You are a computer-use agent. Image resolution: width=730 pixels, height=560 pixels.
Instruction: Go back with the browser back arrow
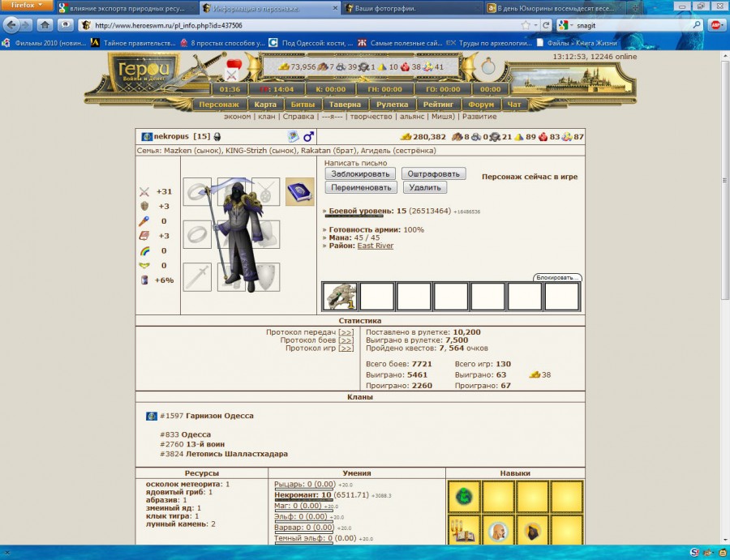[x=11, y=25]
